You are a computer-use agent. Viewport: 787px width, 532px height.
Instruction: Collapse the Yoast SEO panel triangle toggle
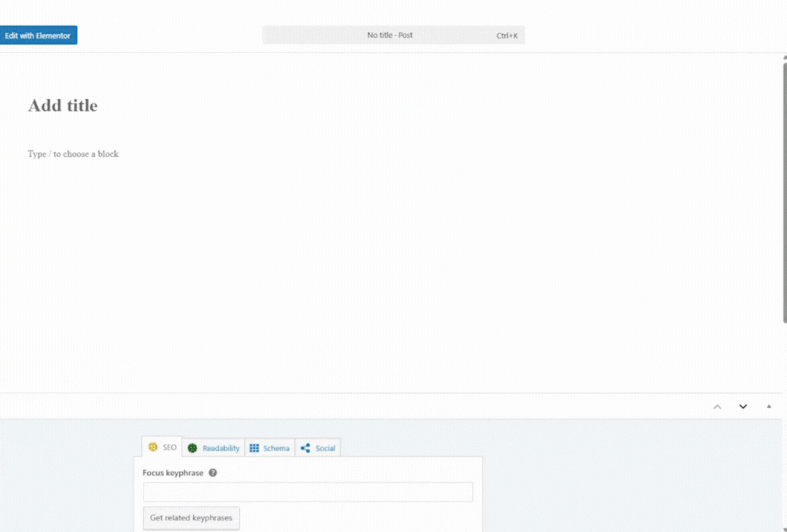[769, 407]
